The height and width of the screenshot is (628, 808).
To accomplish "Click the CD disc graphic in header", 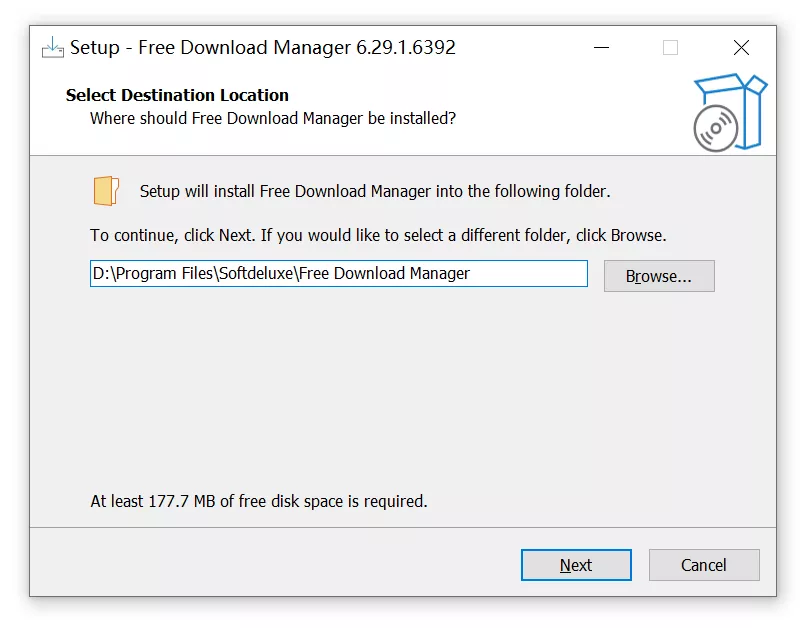I will pyautogui.click(x=715, y=129).
